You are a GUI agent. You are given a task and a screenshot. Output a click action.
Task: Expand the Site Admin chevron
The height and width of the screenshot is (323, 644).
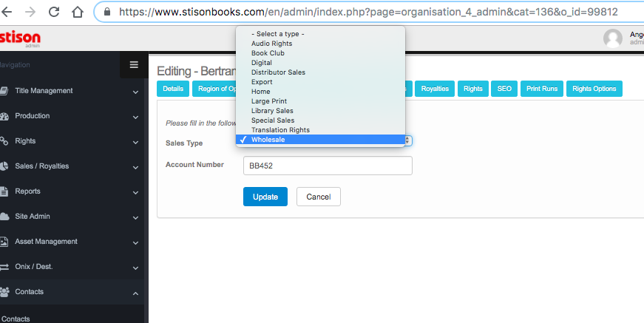(x=135, y=217)
